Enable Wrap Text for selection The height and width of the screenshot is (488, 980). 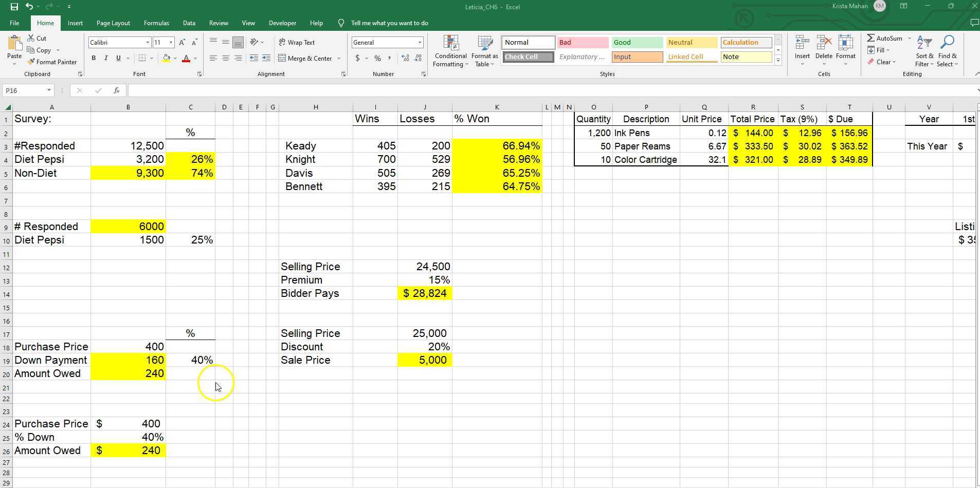point(297,42)
